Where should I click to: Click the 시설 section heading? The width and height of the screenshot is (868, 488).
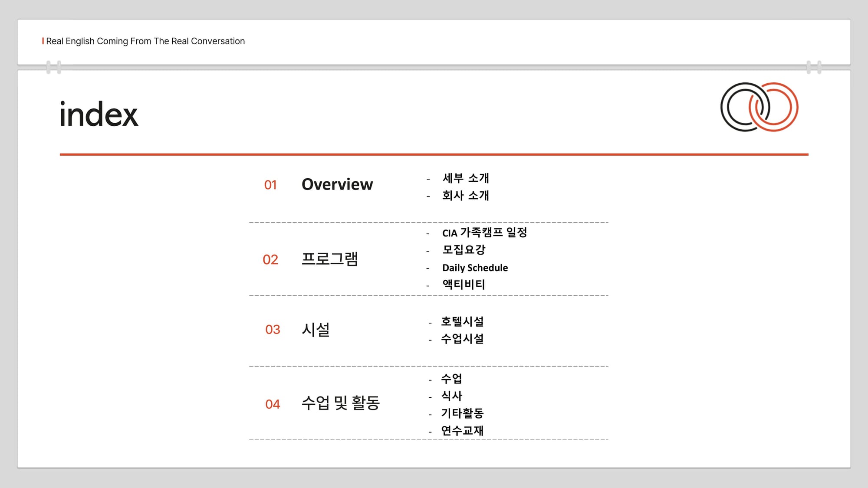click(316, 330)
